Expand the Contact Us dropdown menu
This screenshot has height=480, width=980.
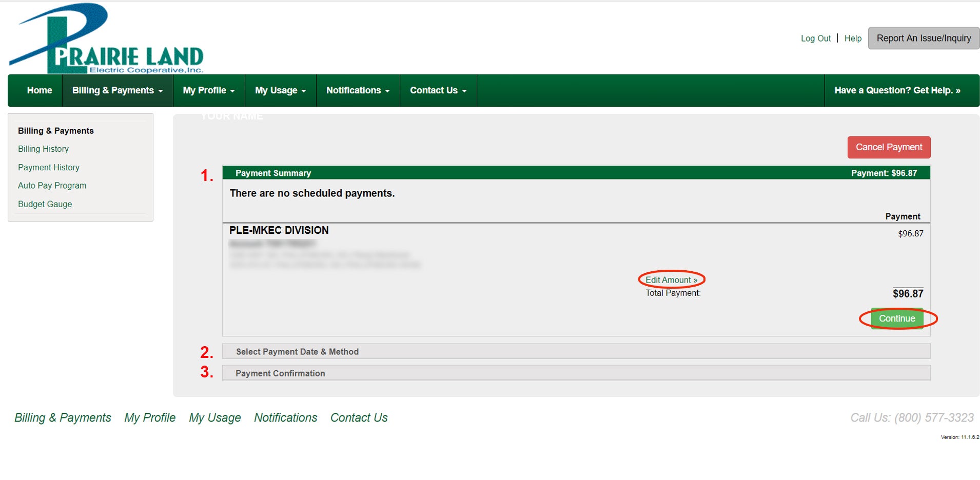438,90
